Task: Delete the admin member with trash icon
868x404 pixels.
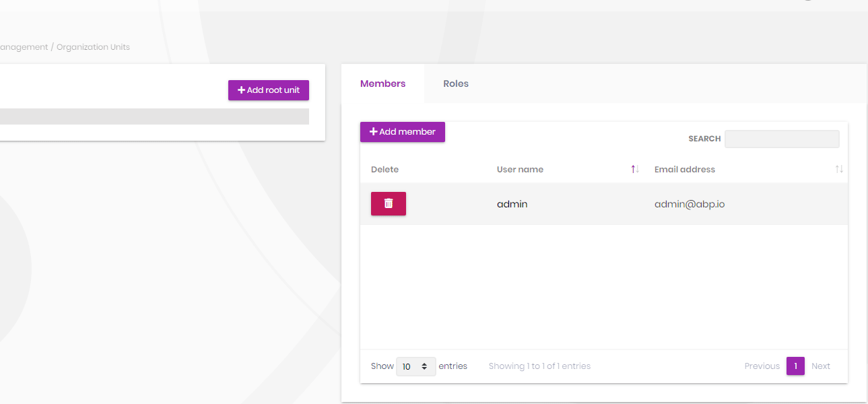Action: pyautogui.click(x=388, y=203)
